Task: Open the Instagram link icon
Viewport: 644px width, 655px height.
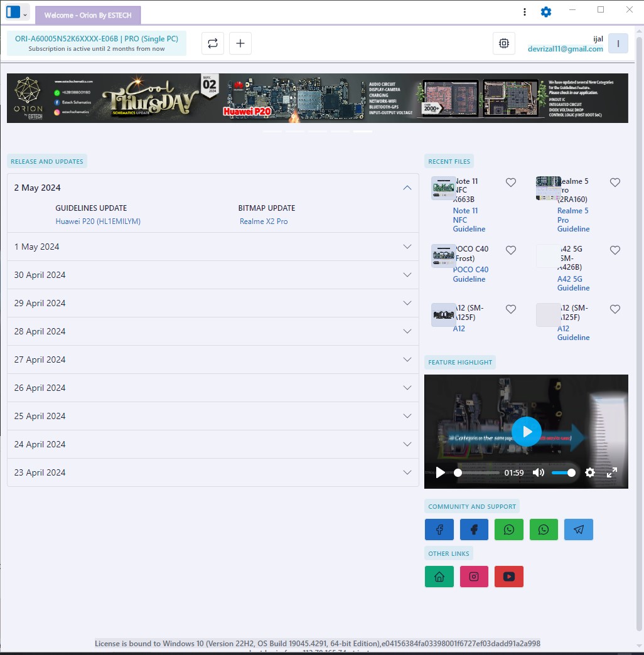Action: point(474,577)
